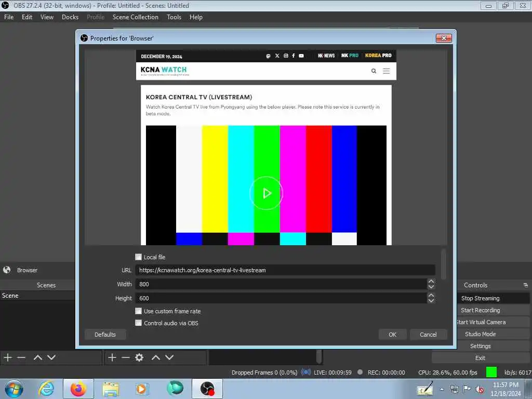Click the Windows Start button

[x=14, y=389]
